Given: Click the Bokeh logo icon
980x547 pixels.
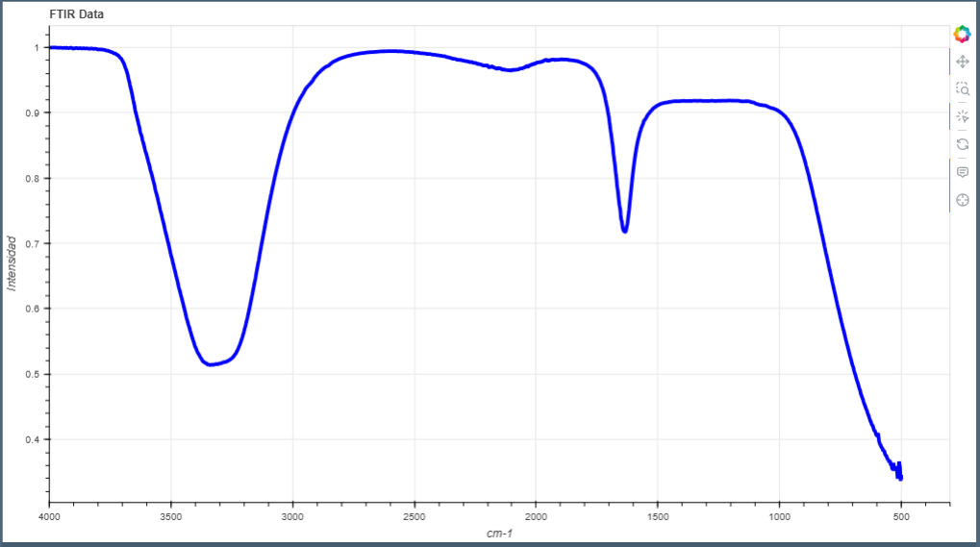Looking at the screenshot, I should (962, 34).
